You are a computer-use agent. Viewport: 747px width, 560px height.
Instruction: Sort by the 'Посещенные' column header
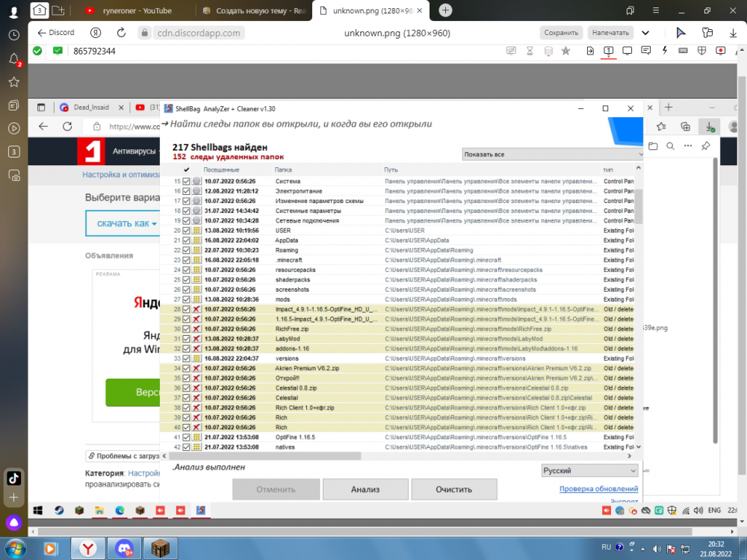pyautogui.click(x=221, y=169)
